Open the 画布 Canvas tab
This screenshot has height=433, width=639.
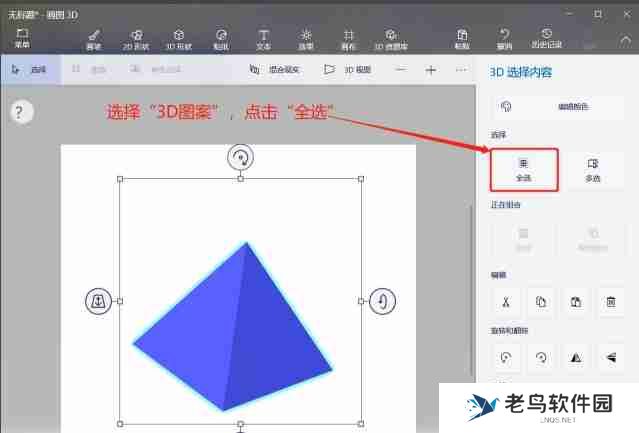(x=348, y=40)
